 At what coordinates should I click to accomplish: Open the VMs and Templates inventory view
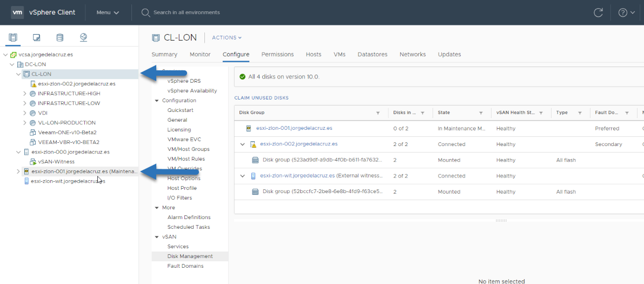36,38
